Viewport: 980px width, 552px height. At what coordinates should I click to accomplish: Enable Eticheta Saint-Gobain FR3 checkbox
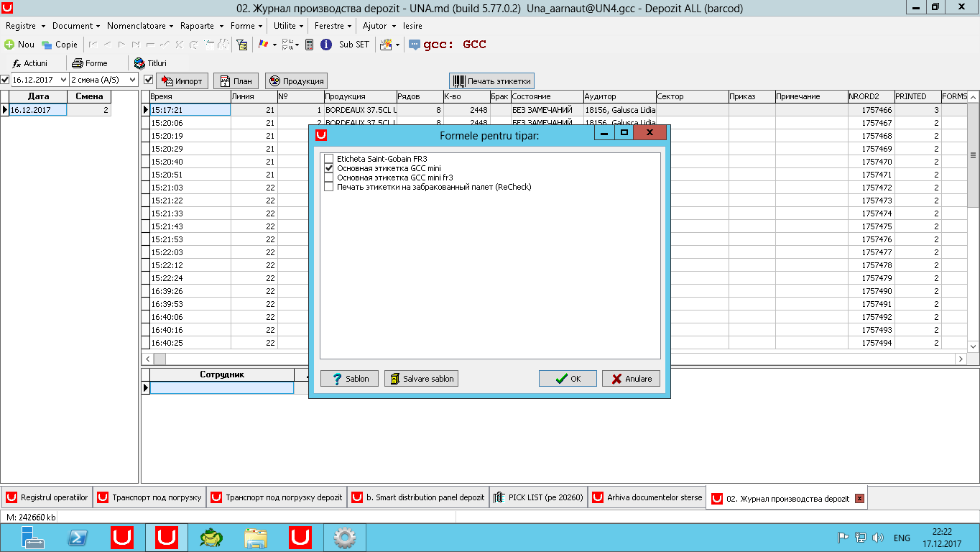(x=329, y=159)
